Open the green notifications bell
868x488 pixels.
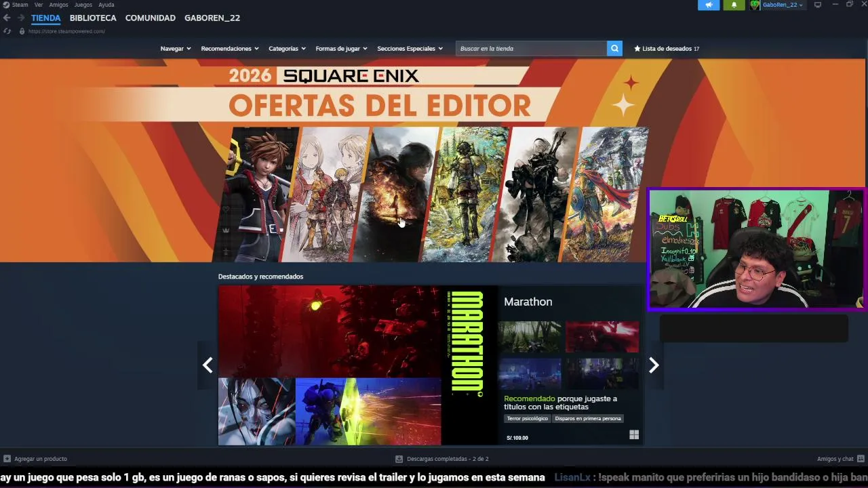[734, 5]
